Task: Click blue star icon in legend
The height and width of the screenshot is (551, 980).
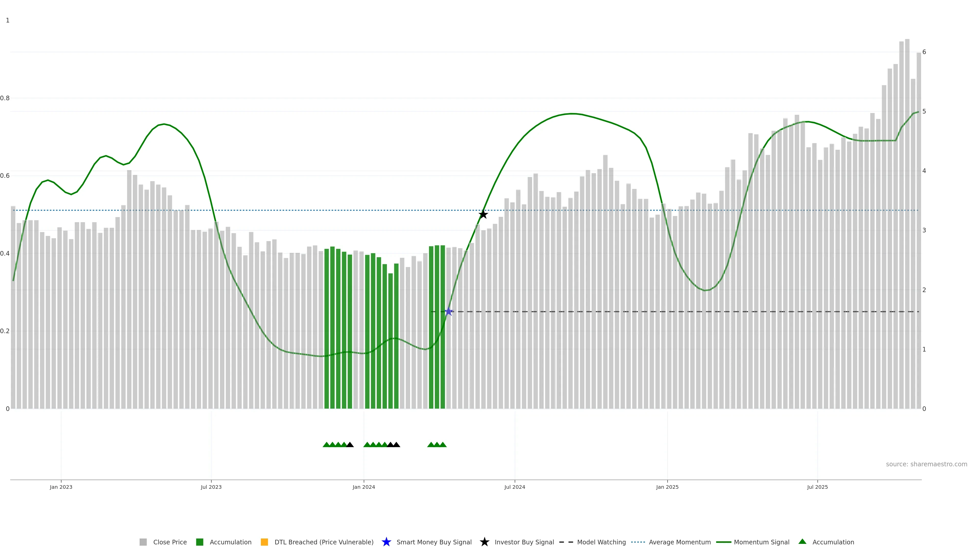Action: point(386,542)
